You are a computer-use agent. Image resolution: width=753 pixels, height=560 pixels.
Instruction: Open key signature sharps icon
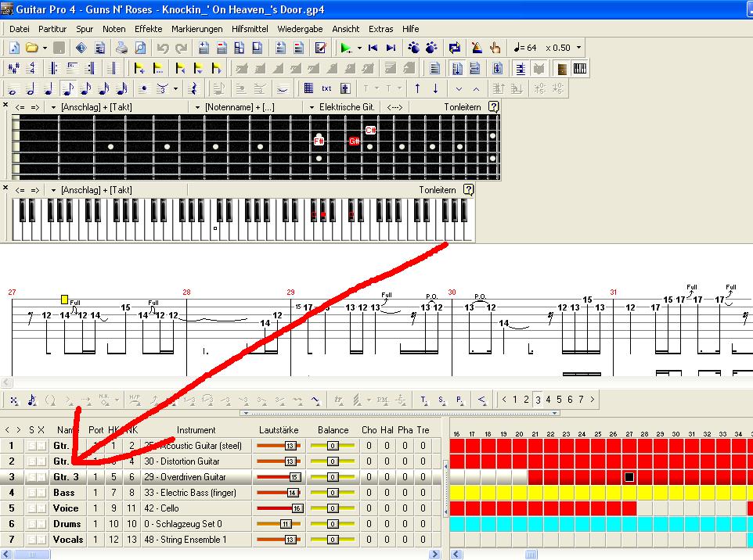pyautogui.click(x=14, y=68)
